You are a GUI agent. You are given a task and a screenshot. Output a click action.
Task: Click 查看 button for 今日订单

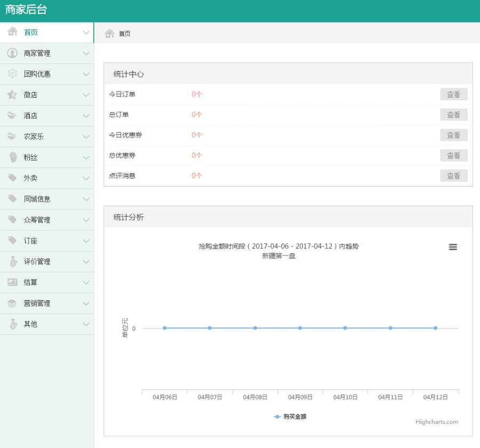pos(454,94)
